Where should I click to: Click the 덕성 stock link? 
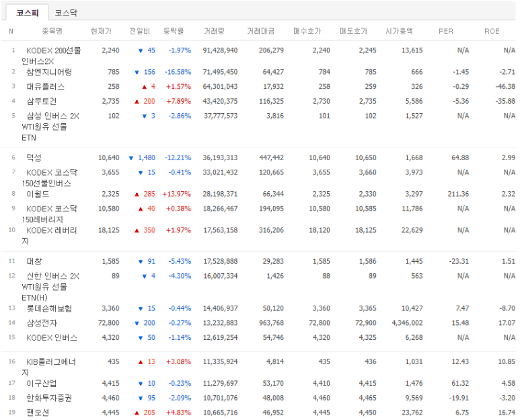click(x=34, y=157)
